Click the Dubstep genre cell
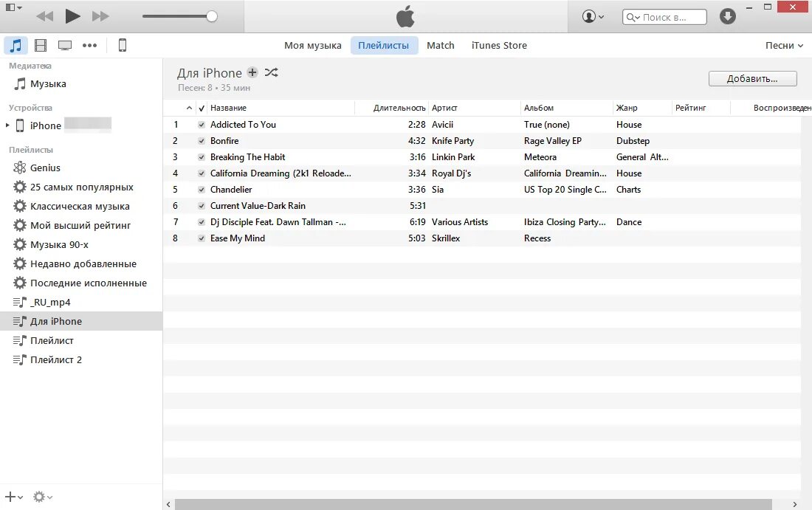Screen dimensions: 812x510 pyautogui.click(x=633, y=141)
